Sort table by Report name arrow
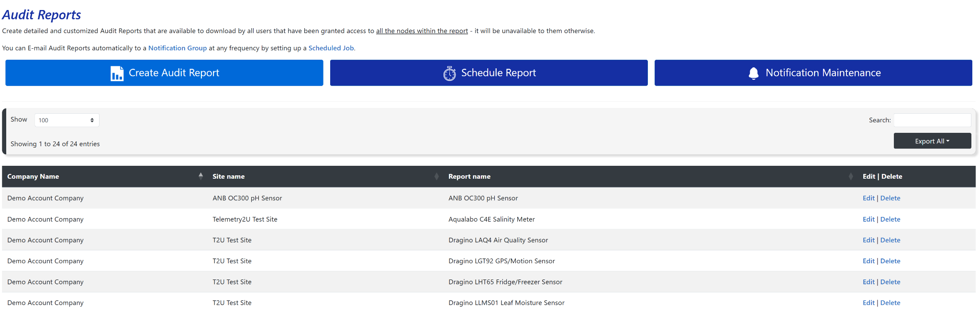980x312 pixels. coord(851,176)
